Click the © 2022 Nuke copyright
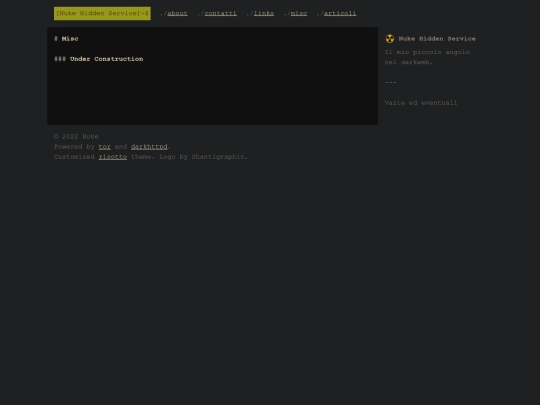Screen dimensions: 540x405 [76, 136]
